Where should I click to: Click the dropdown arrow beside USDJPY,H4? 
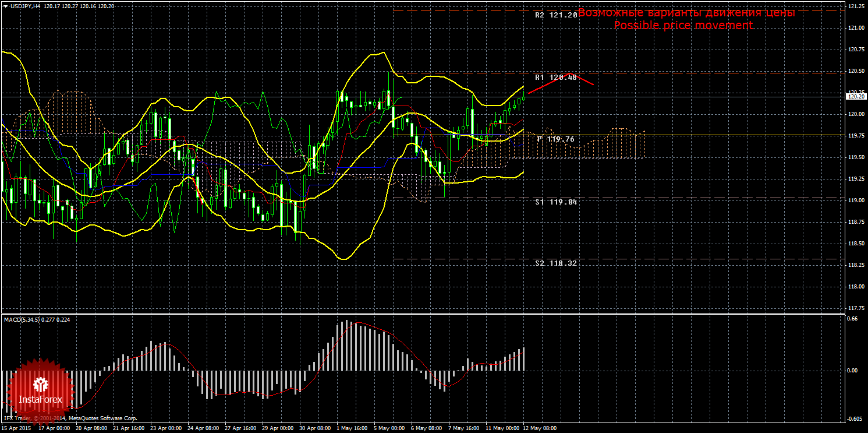pos(5,6)
